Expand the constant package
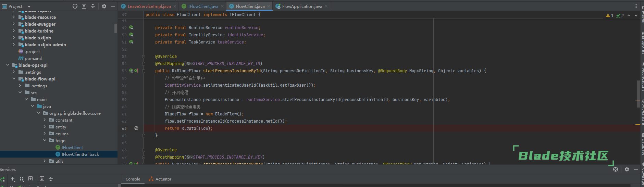This screenshot has width=644, height=187. [45, 120]
